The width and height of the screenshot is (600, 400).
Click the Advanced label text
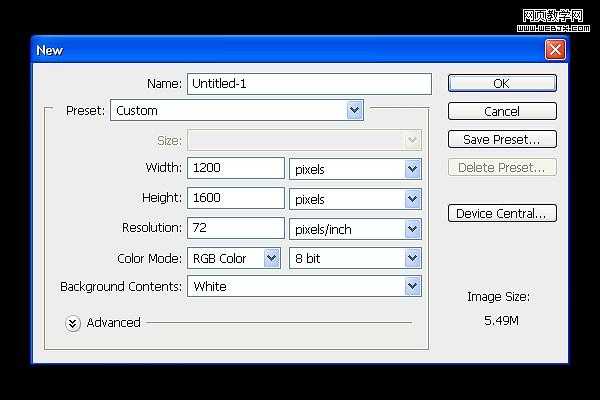point(114,323)
